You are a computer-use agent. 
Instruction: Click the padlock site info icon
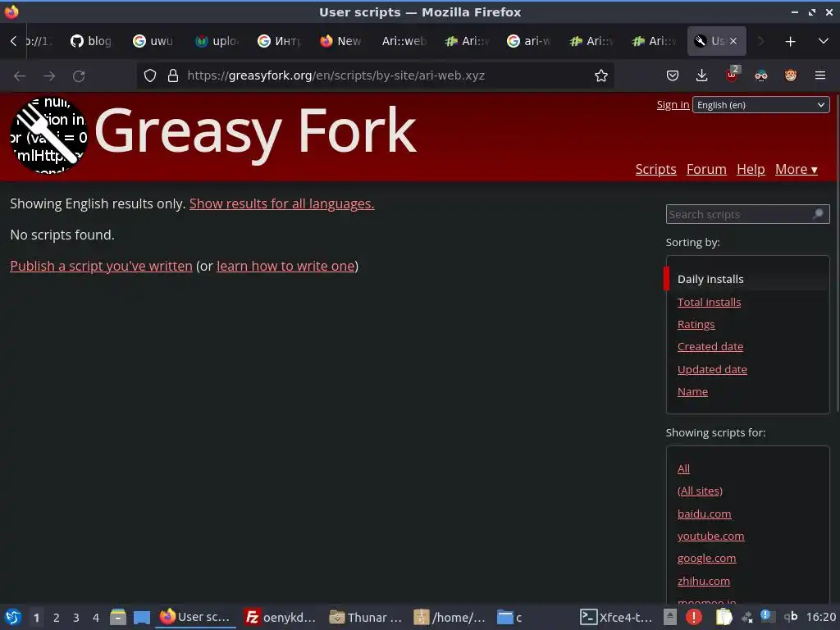click(172, 75)
